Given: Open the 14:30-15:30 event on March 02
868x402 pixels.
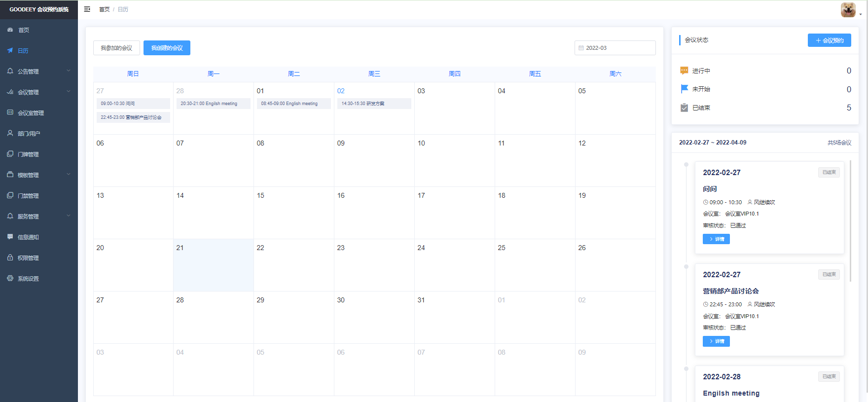Looking at the screenshot, I should [374, 104].
